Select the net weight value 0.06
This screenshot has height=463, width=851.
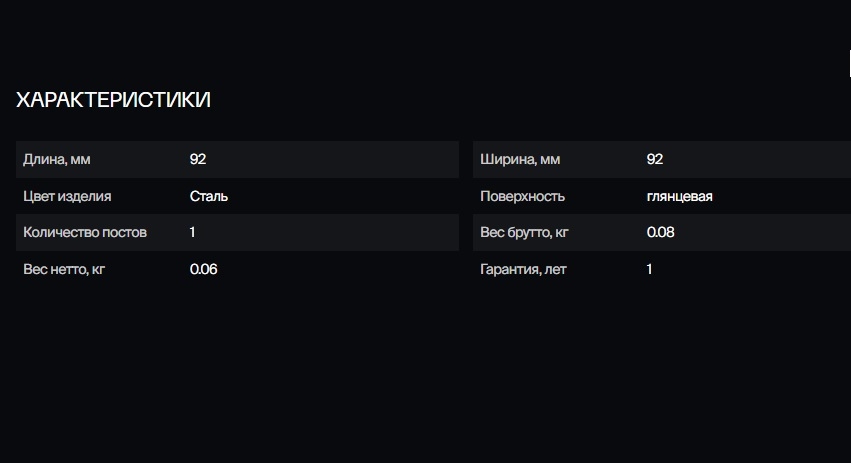coord(204,269)
